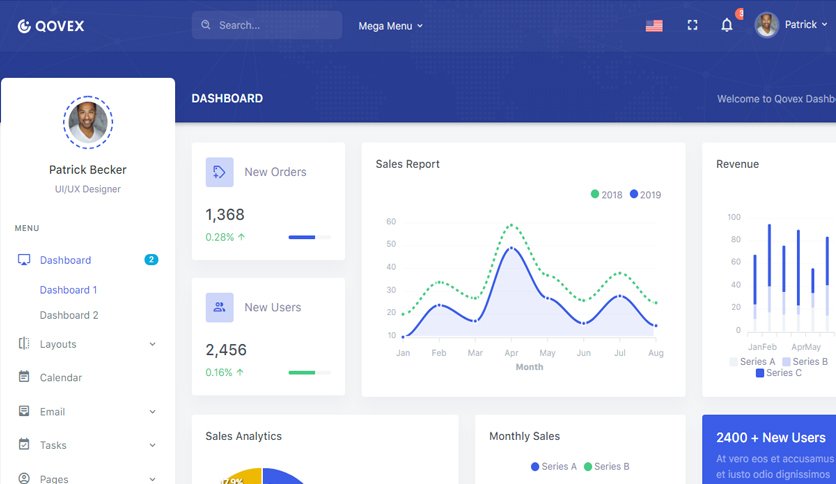Open Dashboard 1 submenu item
The width and height of the screenshot is (836, 484).
pos(68,290)
